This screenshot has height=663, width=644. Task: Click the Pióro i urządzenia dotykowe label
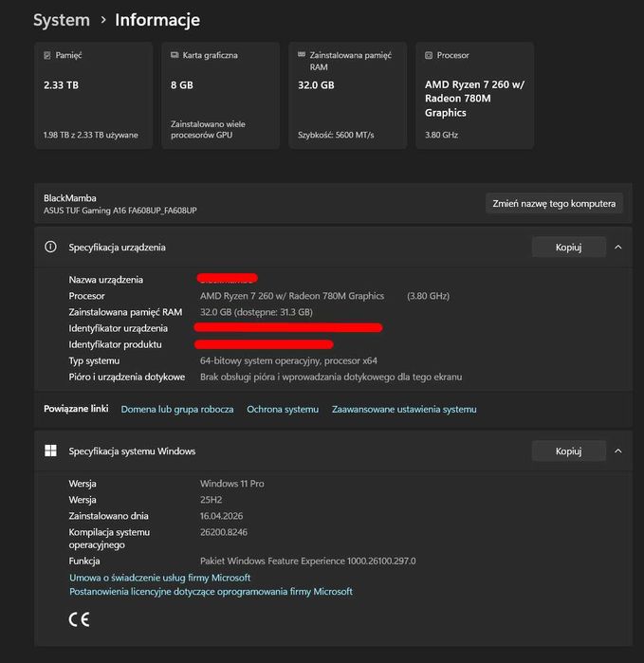127,377
